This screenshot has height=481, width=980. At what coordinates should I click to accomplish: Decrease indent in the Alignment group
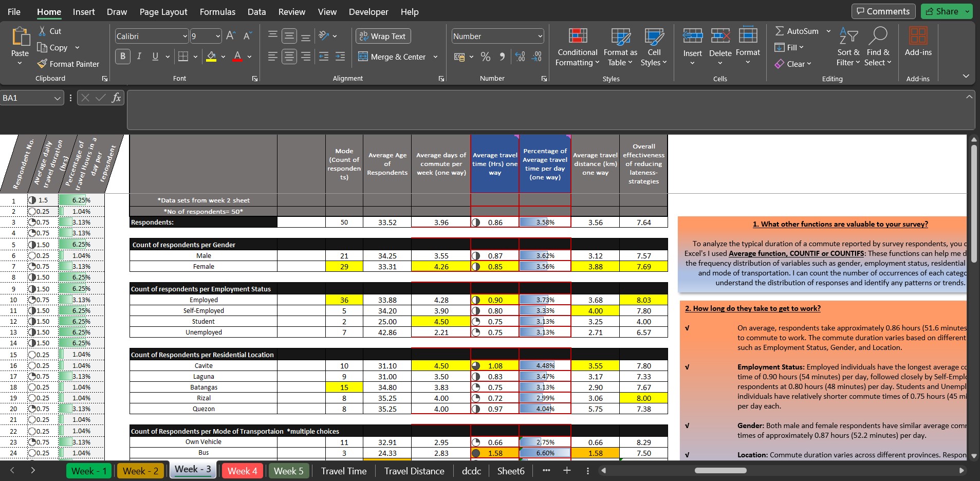[x=324, y=57]
